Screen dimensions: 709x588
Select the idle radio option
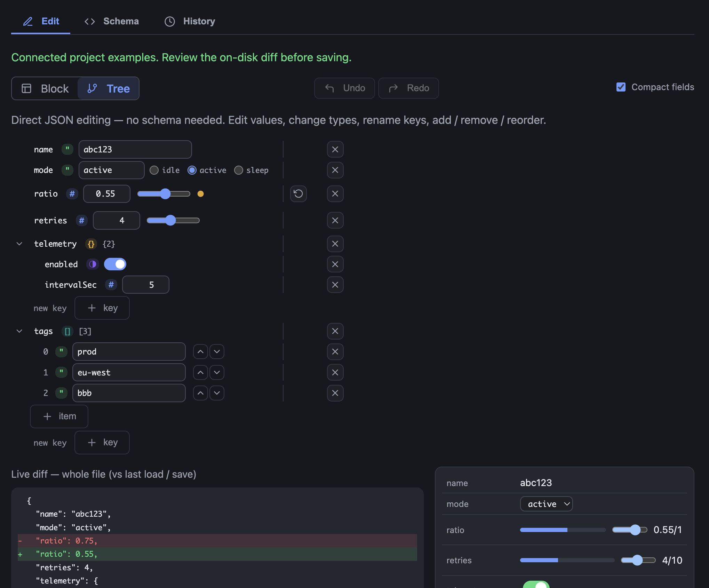(154, 170)
